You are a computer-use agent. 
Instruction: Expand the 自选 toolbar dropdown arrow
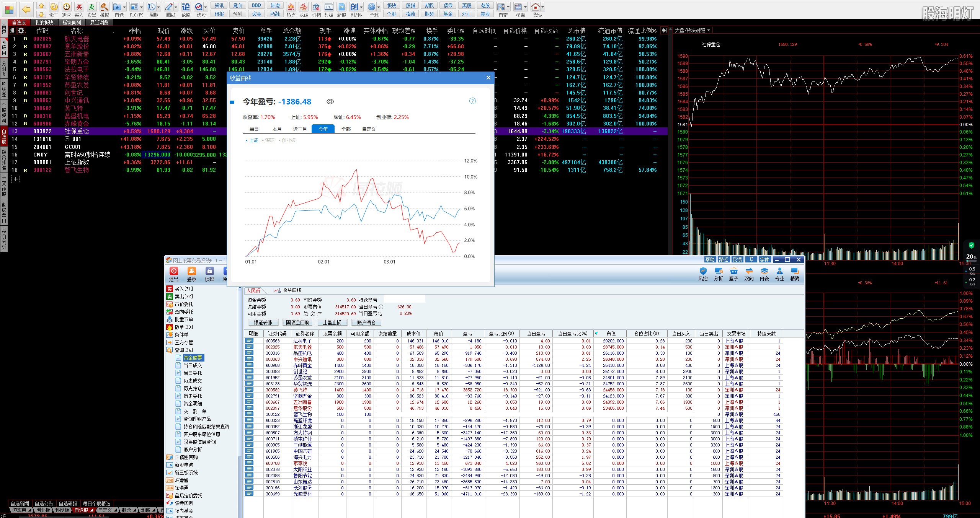tap(124, 7)
